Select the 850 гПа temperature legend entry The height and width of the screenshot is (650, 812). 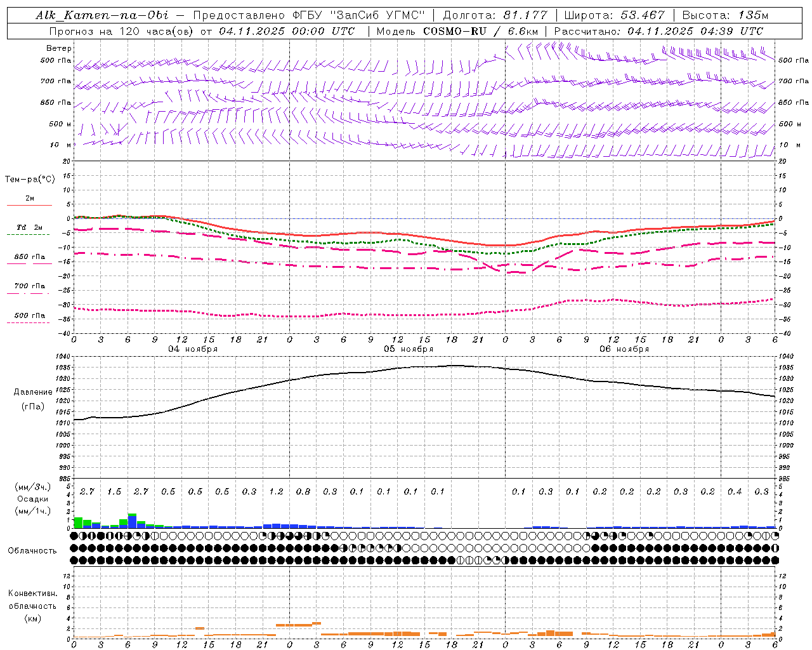tap(29, 257)
